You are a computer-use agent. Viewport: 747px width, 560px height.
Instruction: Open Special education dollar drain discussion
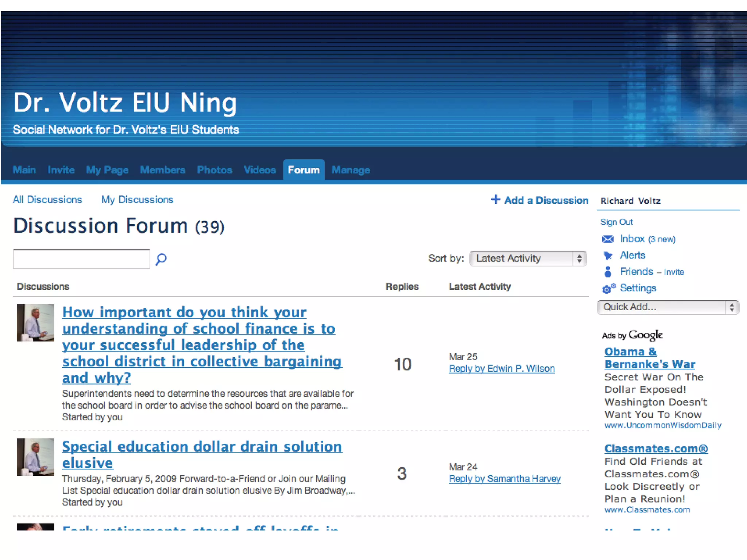click(x=201, y=447)
